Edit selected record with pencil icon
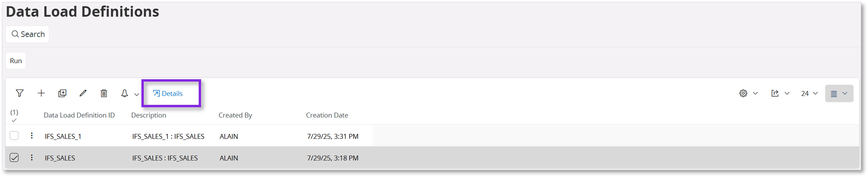 click(83, 93)
